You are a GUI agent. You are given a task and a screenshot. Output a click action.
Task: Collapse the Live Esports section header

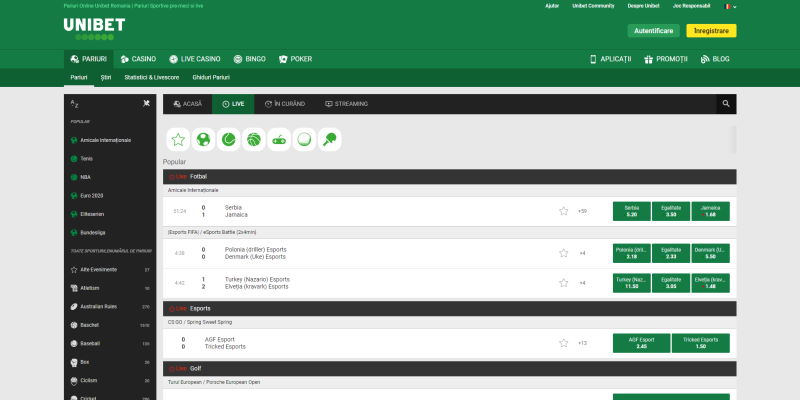(449, 309)
